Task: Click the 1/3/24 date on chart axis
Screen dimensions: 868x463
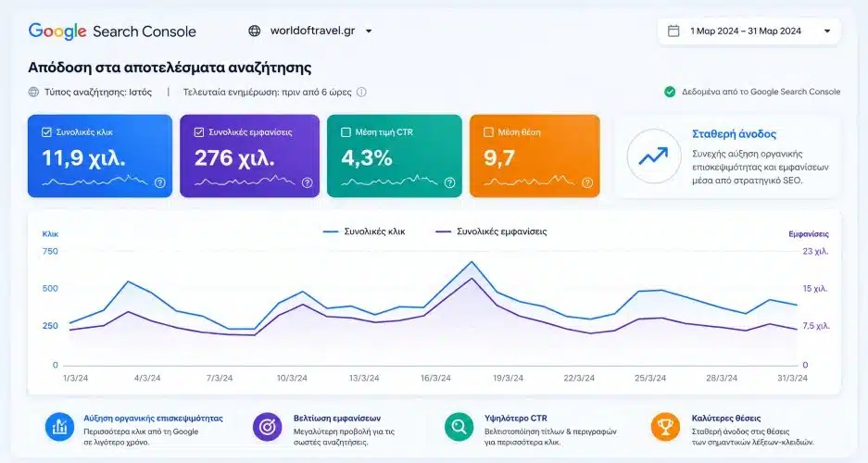Action: click(x=76, y=379)
